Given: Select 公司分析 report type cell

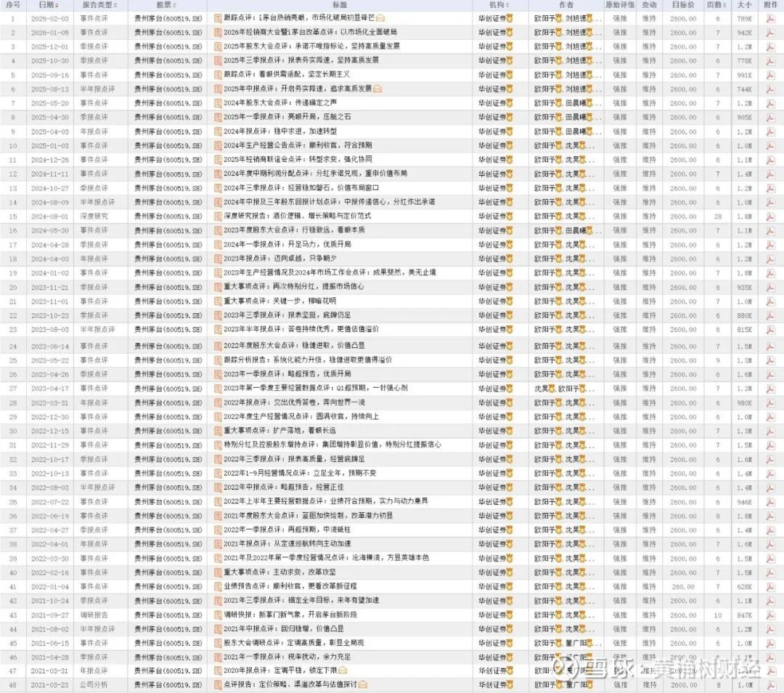Looking at the screenshot, I should coord(94,684).
